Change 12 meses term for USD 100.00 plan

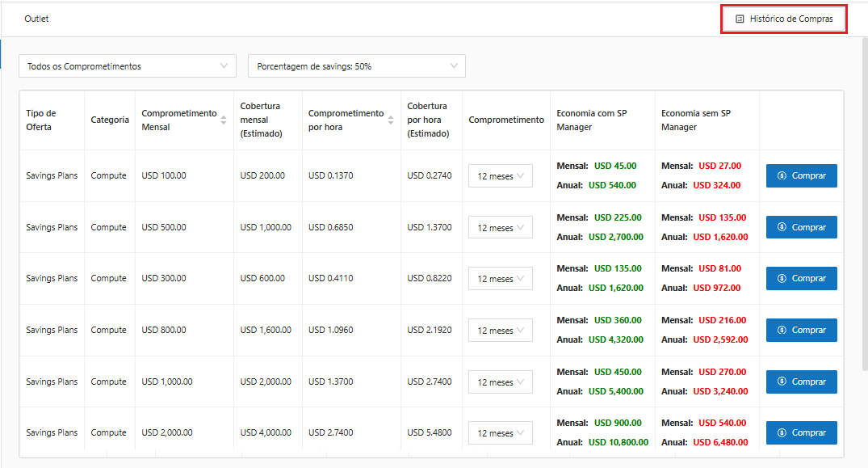pos(500,176)
